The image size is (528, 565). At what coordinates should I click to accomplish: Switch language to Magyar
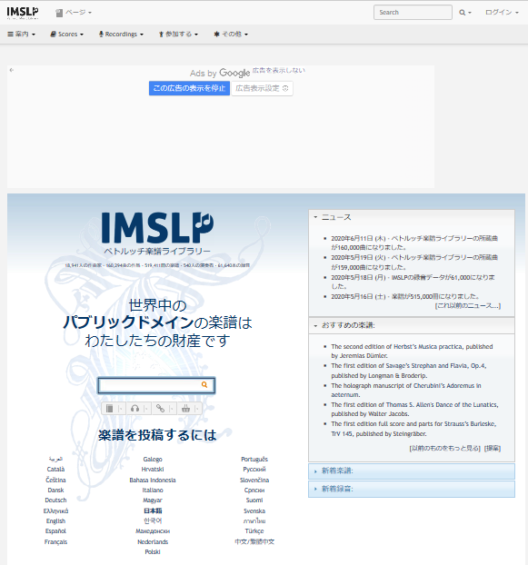pos(152,500)
